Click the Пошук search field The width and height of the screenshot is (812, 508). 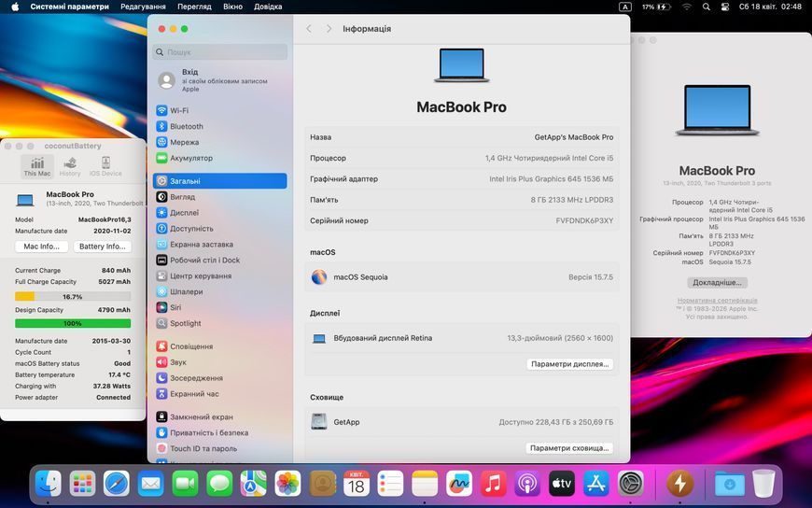click(220, 52)
